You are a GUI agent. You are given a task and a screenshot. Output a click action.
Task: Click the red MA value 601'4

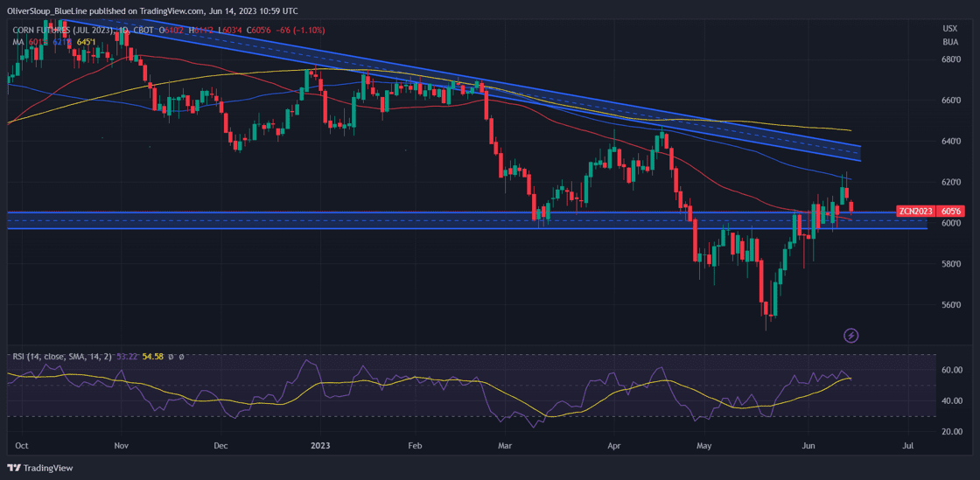[38, 42]
